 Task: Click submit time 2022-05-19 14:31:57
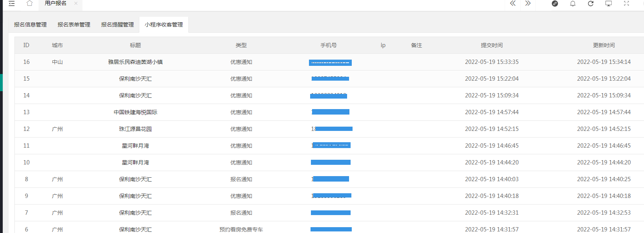pyautogui.click(x=492, y=229)
